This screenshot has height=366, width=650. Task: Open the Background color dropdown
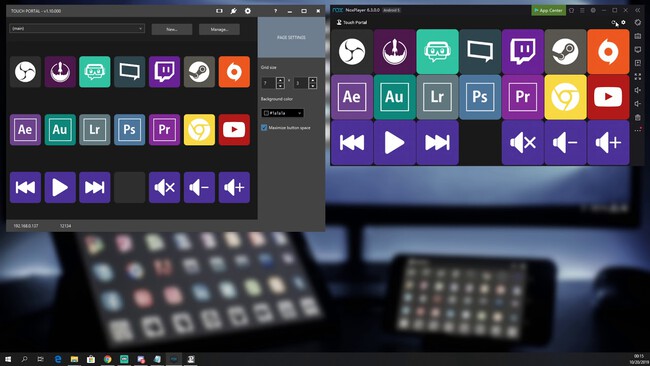tap(283, 113)
